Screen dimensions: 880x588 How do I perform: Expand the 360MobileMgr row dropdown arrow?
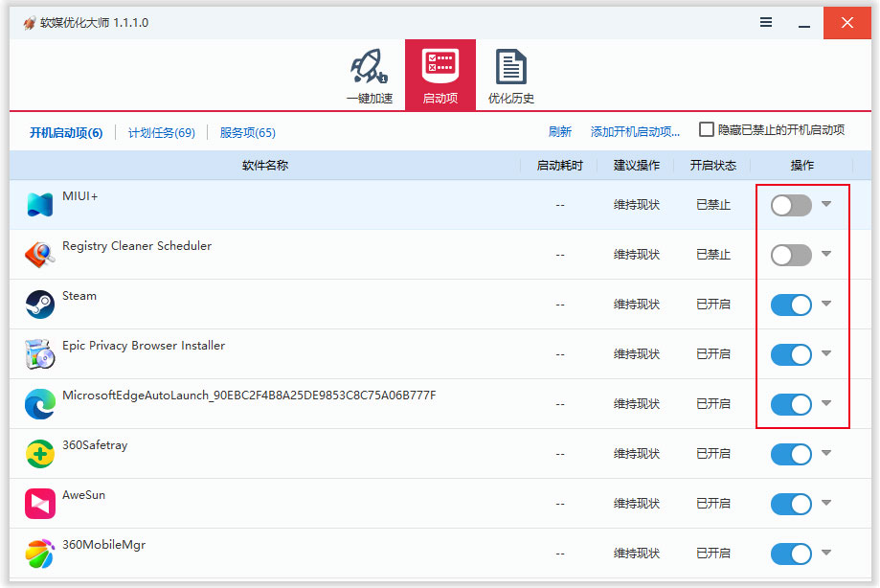click(x=826, y=553)
